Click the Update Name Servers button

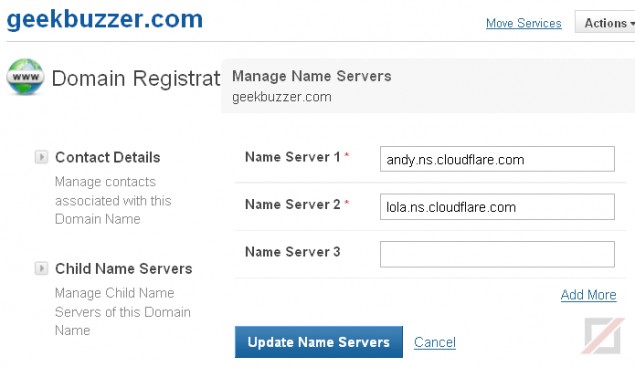pyautogui.click(x=319, y=342)
